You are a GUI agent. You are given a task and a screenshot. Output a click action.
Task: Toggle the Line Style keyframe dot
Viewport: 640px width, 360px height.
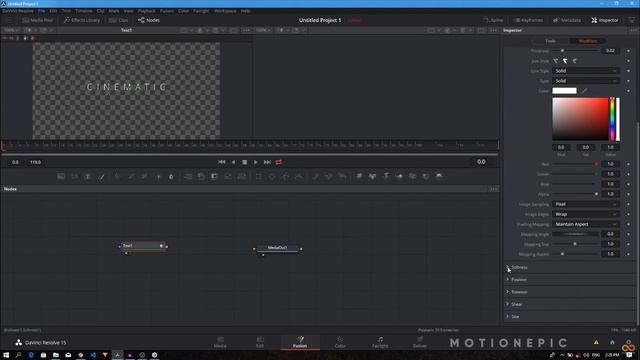[x=629, y=71]
